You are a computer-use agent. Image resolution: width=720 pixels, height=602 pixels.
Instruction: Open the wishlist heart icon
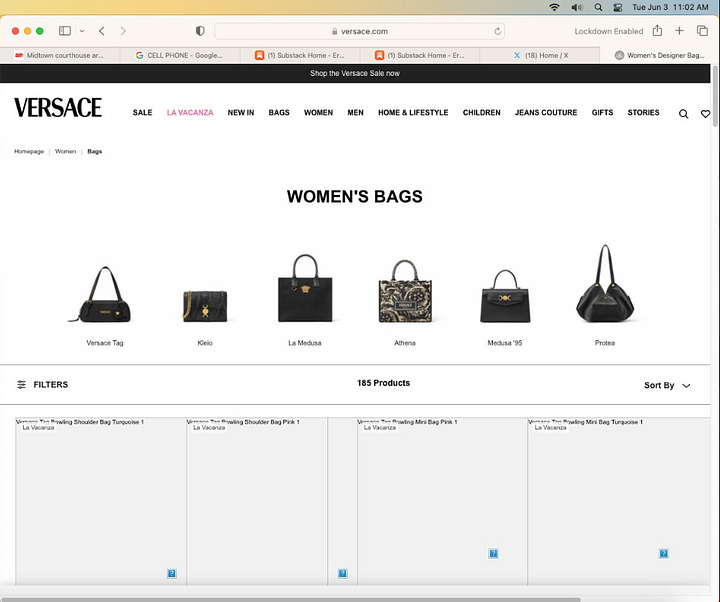[705, 114]
